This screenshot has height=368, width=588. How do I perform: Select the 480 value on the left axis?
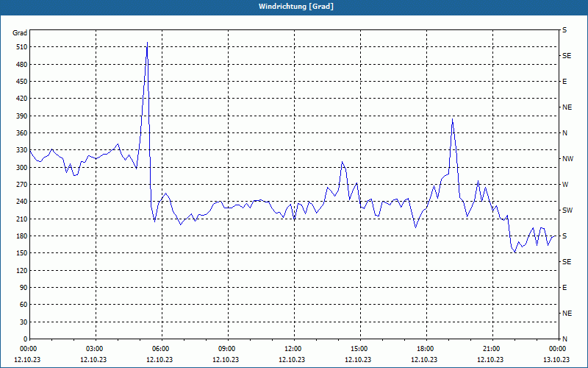tap(21, 65)
